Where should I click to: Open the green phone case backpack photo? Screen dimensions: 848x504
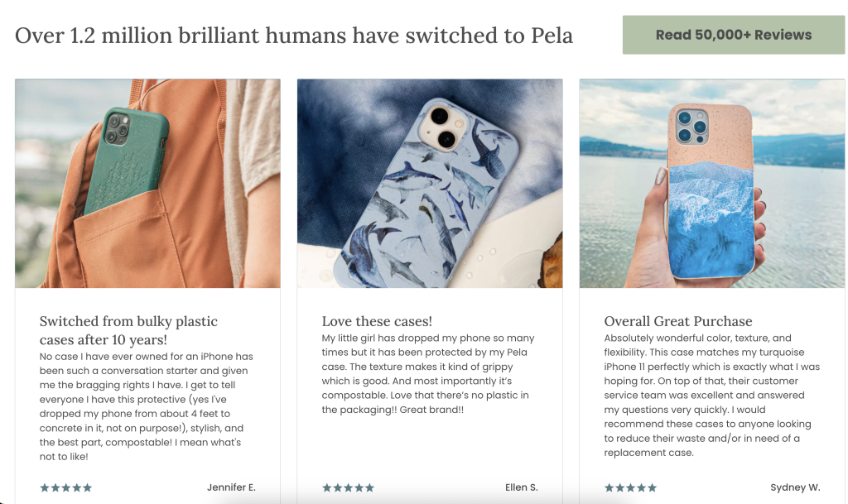(147, 183)
